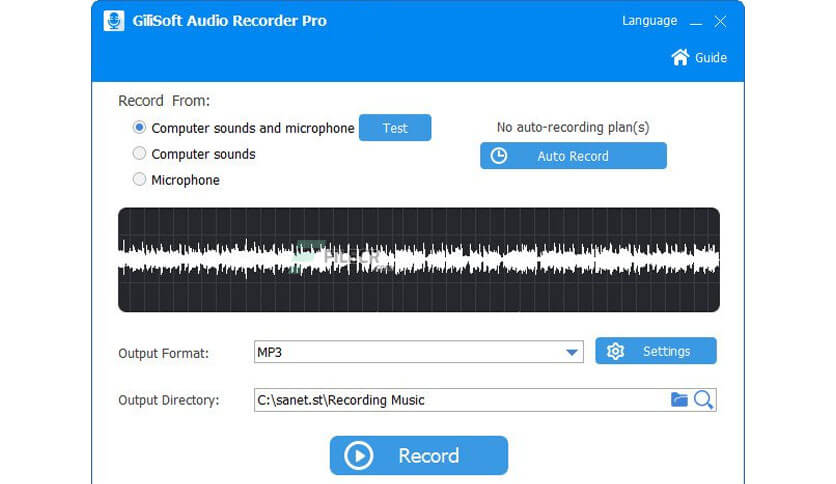The image size is (836, 484).
Task: Click the Output Directory path field
Action: (x=460, y=400)
